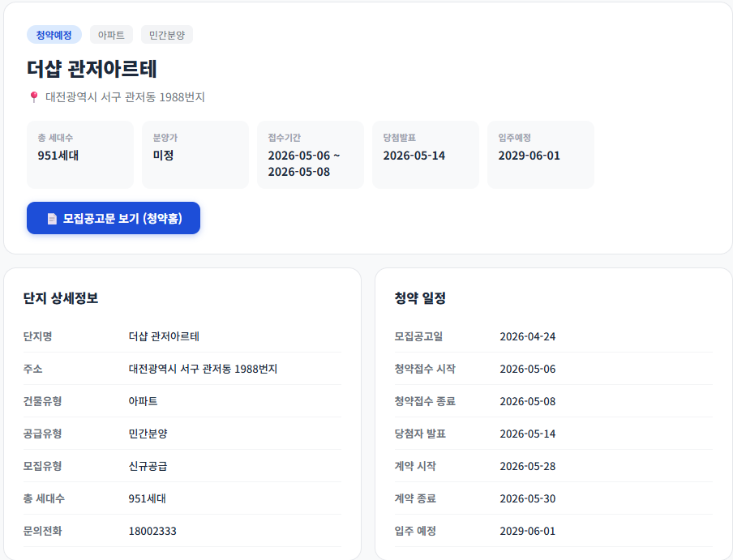Open 모집공고문 보기 (청약홈)

click(x=113, y=217)
